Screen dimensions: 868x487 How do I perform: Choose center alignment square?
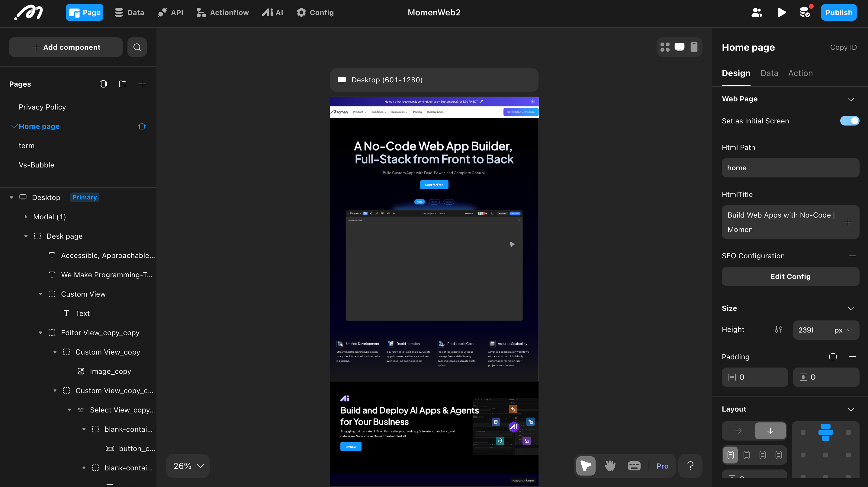[x=825, y=455]
